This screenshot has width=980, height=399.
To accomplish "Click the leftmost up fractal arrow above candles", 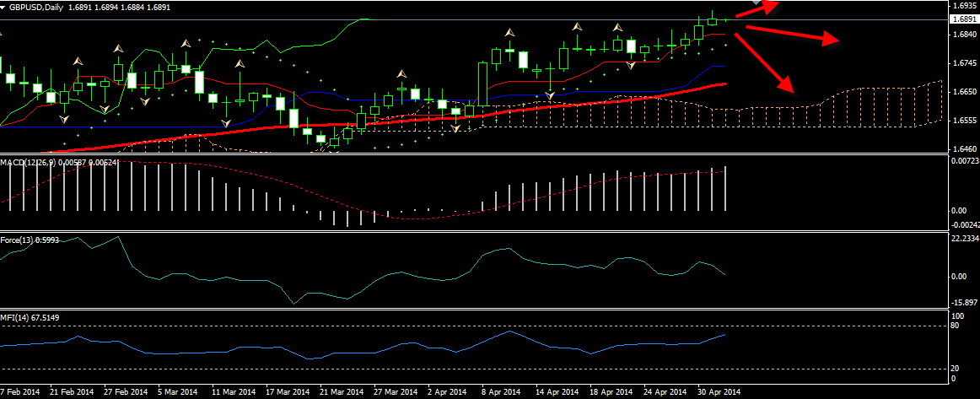I will [78, 62].
